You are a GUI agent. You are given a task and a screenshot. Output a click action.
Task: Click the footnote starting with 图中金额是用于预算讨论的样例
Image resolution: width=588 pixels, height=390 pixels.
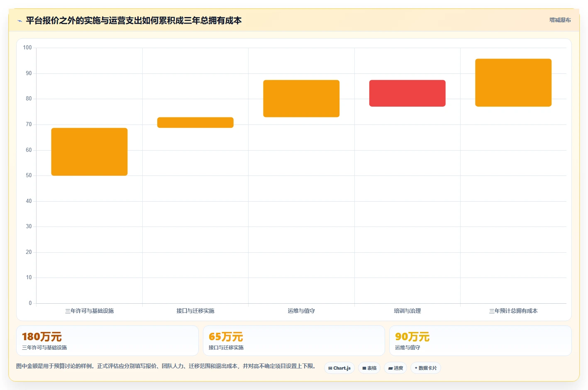tap(167, 366)
